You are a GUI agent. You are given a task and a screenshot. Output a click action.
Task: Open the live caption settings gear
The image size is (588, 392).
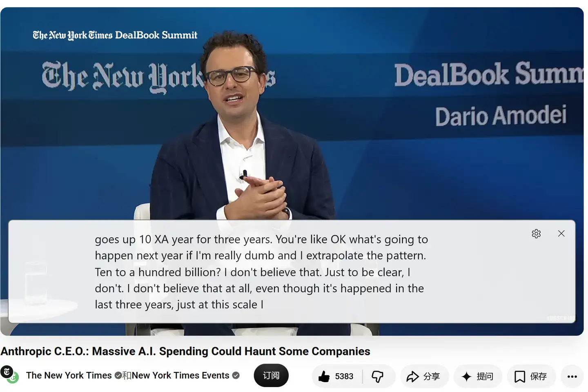click(x=536, y=234)
